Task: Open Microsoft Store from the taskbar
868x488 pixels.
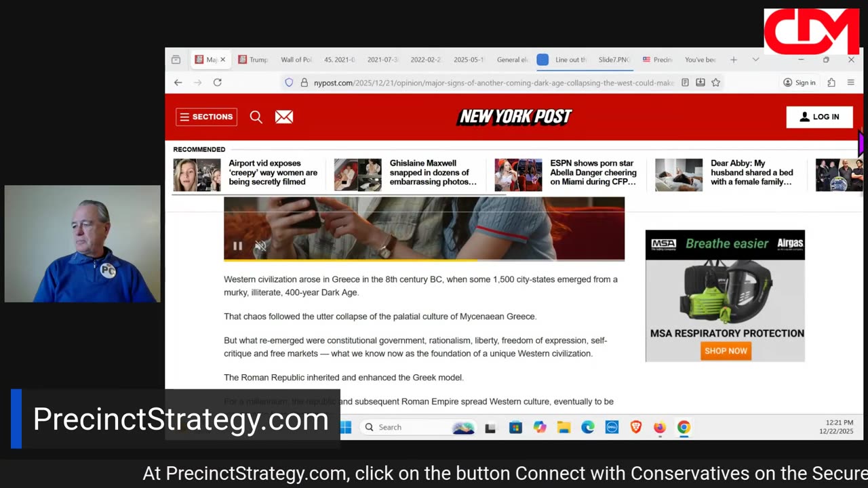Action: [x=515, y=428]
